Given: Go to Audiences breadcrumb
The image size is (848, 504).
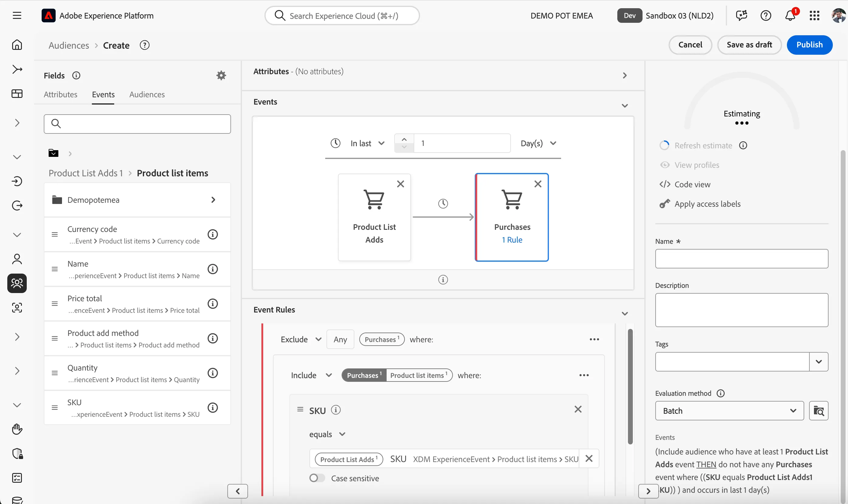Looking at the screenshot, I should coord(69,46).
